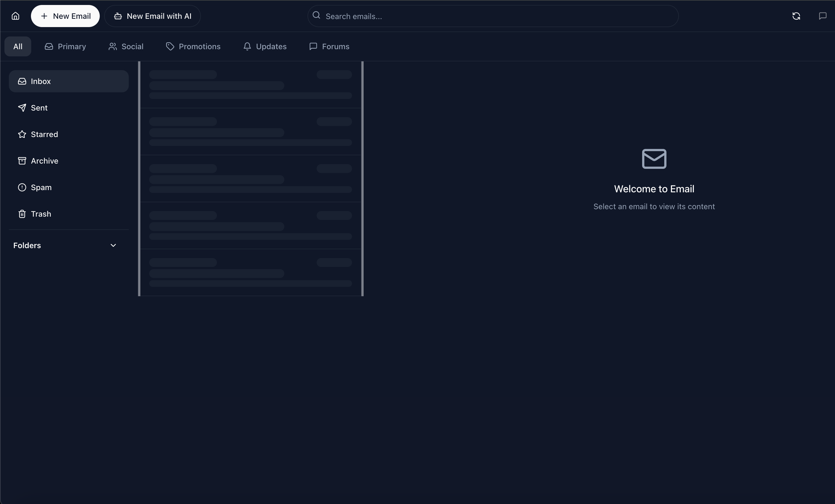Image resolution: width=835 pixels, height=504 pixels.
Task: Switch to the Primary tab
Action: [65, 46]
